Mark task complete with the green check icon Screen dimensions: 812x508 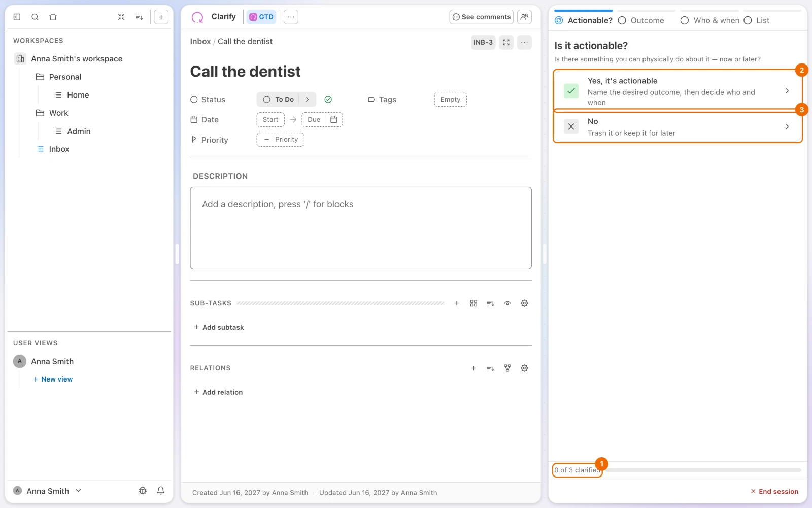(328, 100)
